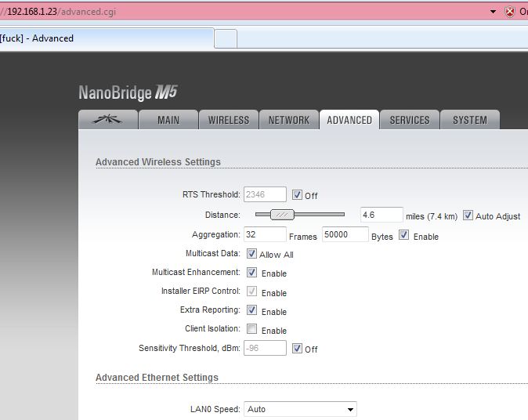Image resolution: width=528 pixels, height=420 pixels.
Task: Toggle Sensitivity Threshold Off checkbox
Action: 297,348
